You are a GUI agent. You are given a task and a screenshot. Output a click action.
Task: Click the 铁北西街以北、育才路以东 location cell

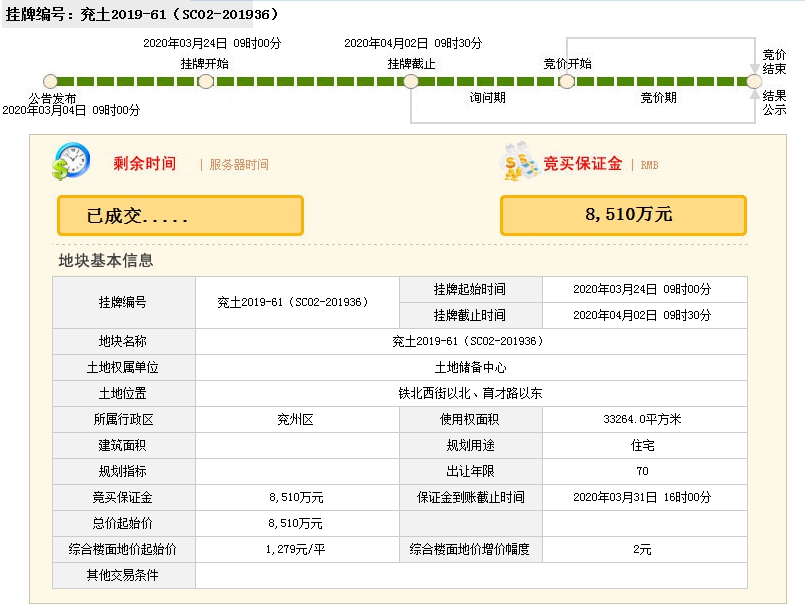pyautogui.click(x=470, y=394)
